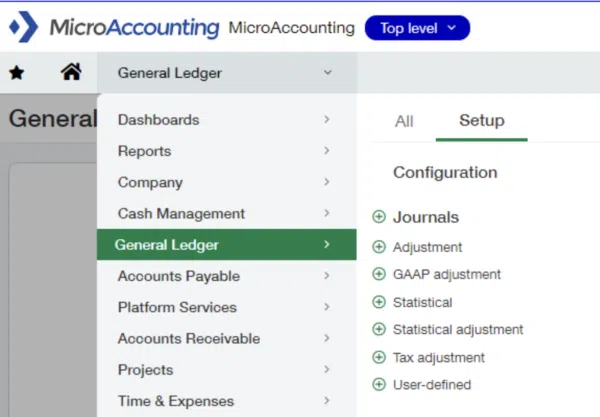Screen dimensions: 600x417
Task: Expand chevron on the Company row
Action: click(x=326, y=182)
